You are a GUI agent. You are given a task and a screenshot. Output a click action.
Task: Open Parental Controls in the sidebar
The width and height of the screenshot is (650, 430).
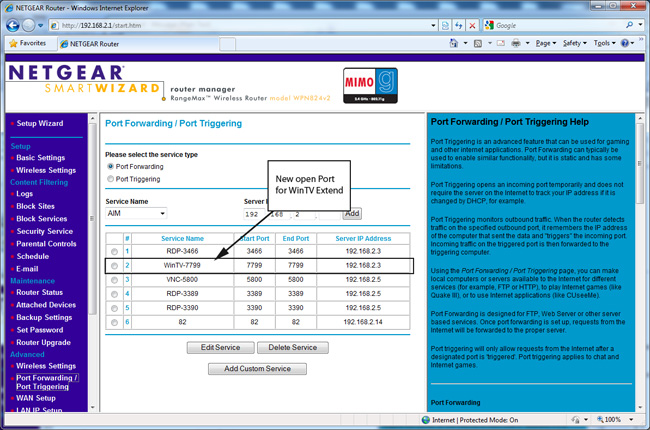[46, 244]
